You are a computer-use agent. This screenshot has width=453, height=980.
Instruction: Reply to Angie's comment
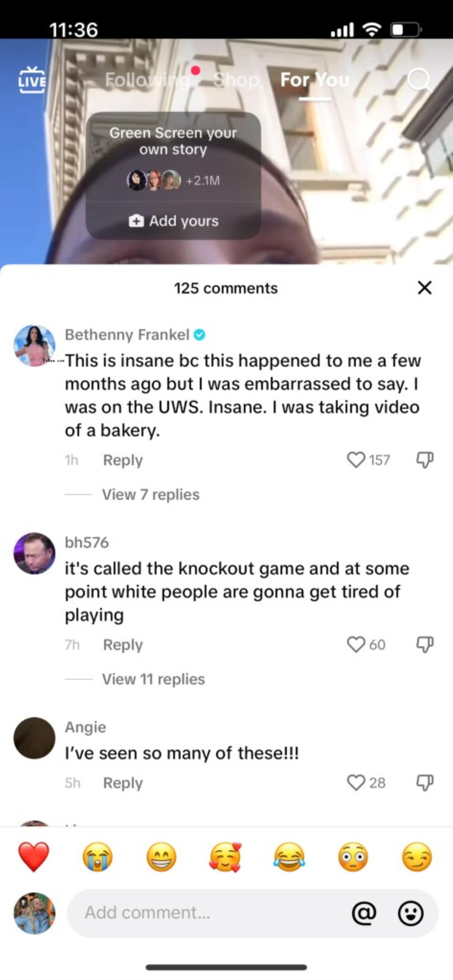coord(123,782)
